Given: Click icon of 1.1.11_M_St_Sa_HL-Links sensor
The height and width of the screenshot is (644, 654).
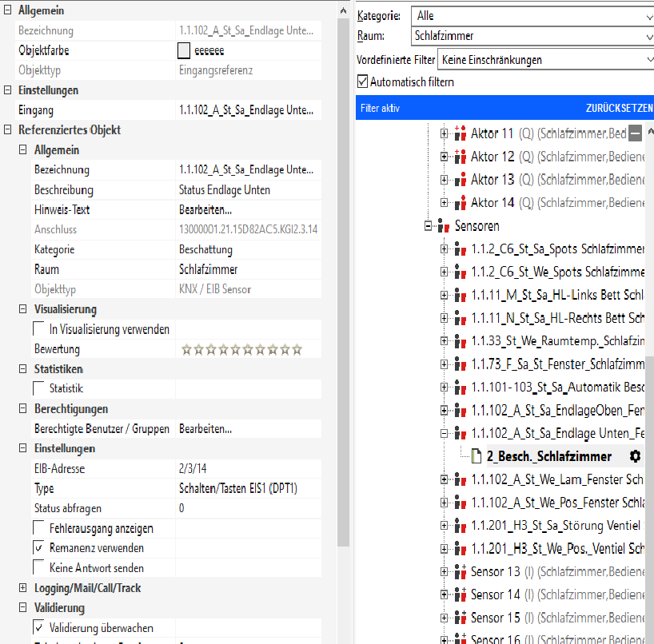Looking at the screenshot, I should click(460, 295).
